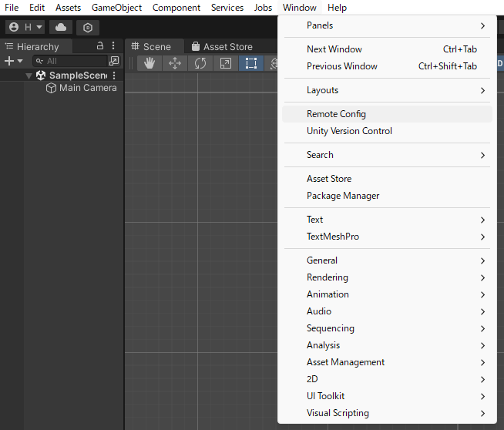Image resolution: width=504 pixels, height=430 pixels.
Task: Select the Main Camera object
Action: pyautogui.click(x=82, y=88)
